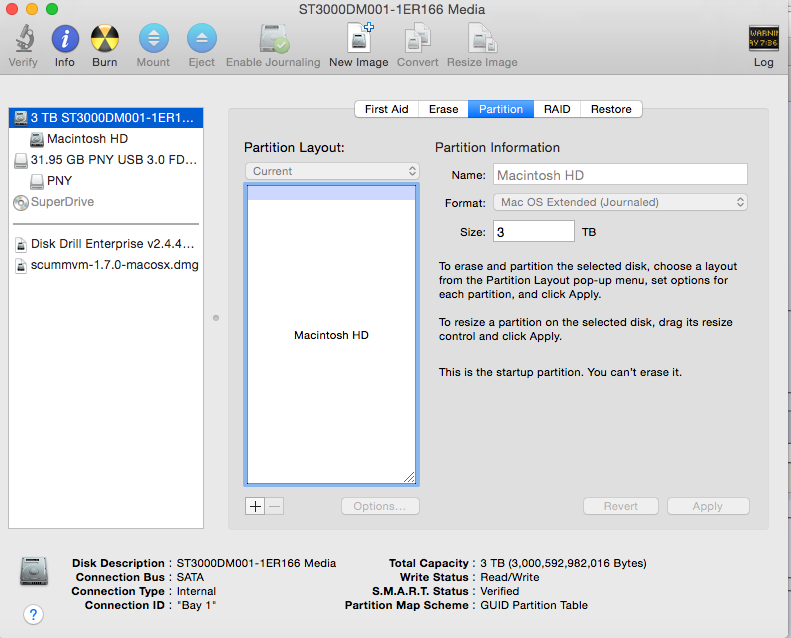Click the Partition Information heading
791x638 pixels.
(497, 147)
